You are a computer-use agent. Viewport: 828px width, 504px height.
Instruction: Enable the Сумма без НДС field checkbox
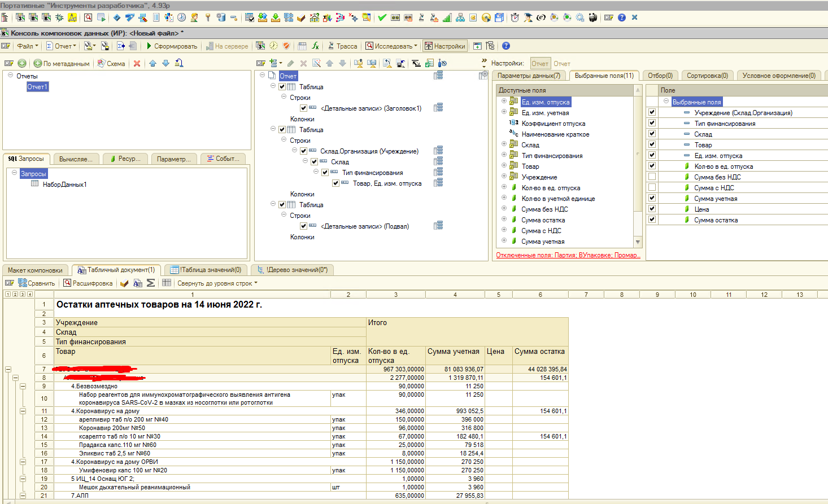[652, 177]
